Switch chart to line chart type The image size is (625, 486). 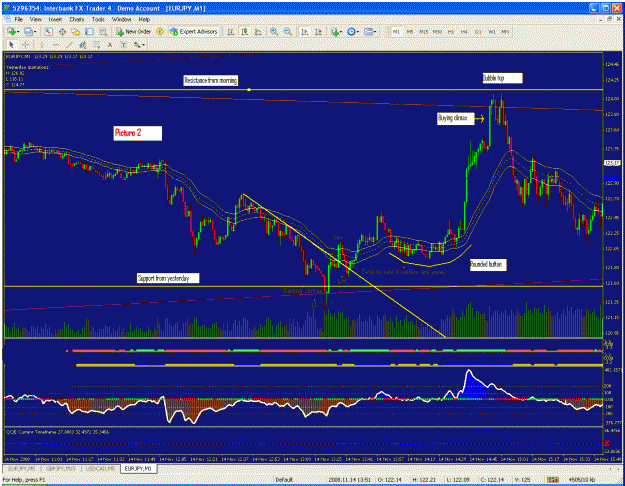(x=258, y=31)
